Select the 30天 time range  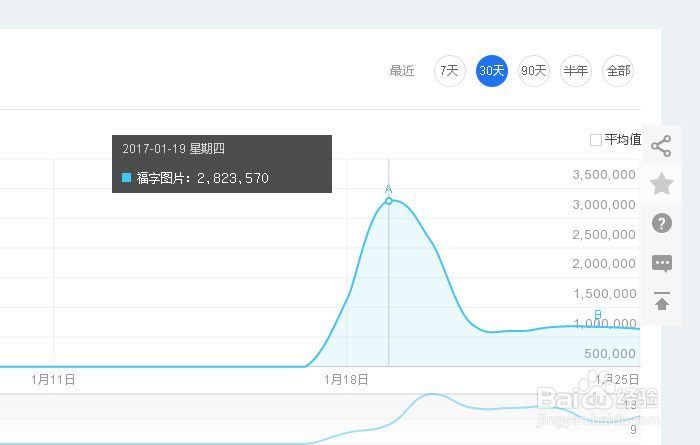click(492, 71)
